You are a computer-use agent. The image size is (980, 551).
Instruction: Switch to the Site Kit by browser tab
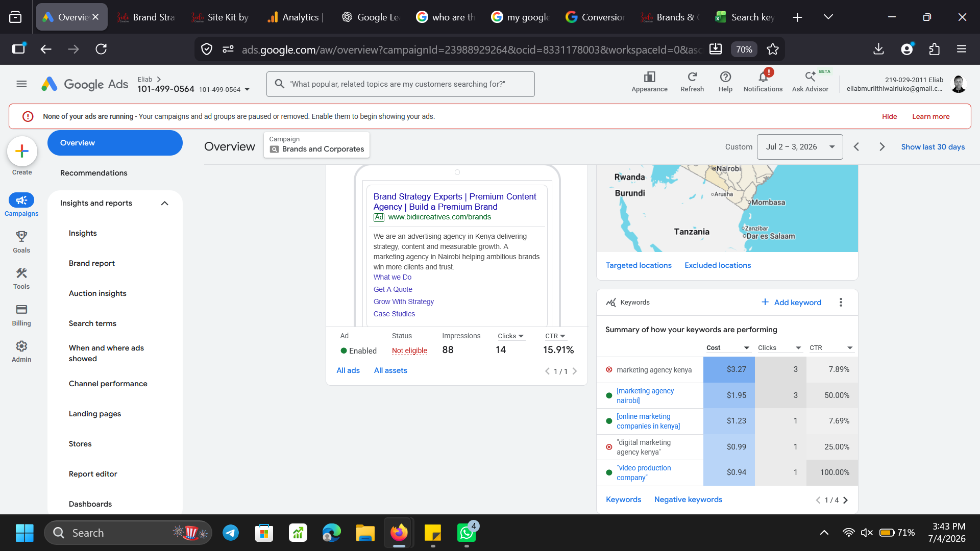[221, 17]
